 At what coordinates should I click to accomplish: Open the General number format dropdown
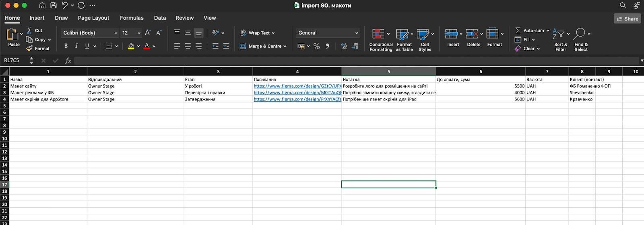pyautogui.click(x=356, y=33)
